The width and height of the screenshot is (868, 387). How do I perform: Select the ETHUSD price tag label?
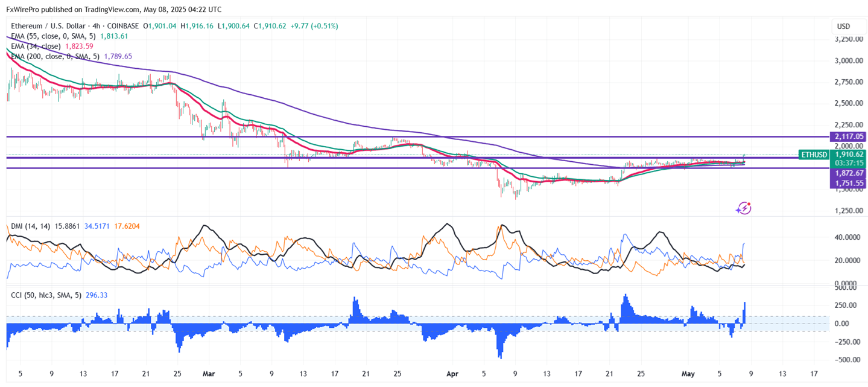tap(813, 155)
